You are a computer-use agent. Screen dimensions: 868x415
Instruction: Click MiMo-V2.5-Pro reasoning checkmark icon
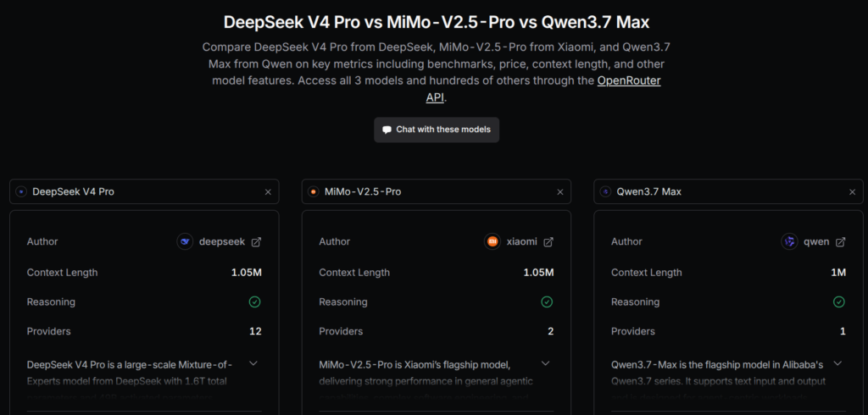547,302
